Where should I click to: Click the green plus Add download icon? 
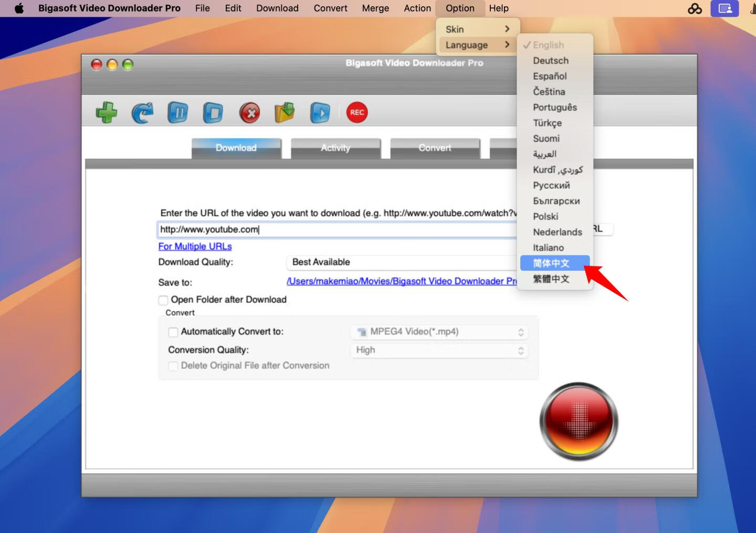[107, 112]
